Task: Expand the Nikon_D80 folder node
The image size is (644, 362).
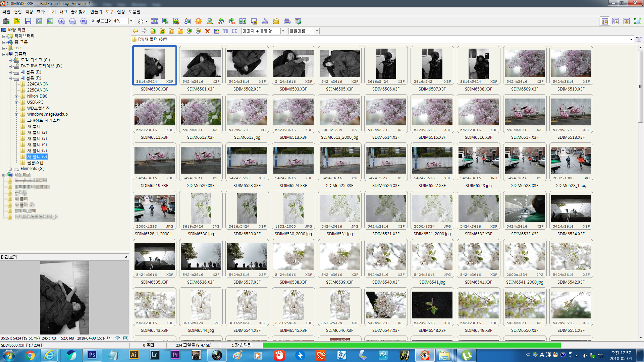Action: coord(16,97)
